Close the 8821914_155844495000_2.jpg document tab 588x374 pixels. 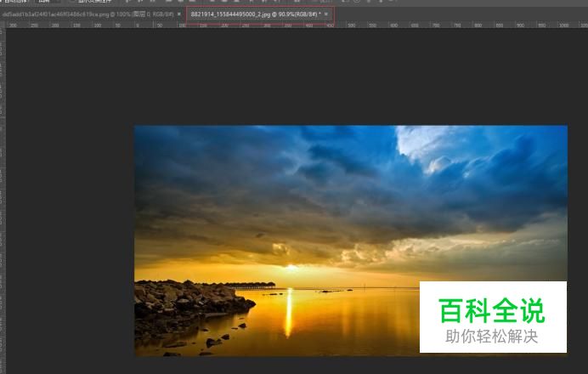pos(326,14)
